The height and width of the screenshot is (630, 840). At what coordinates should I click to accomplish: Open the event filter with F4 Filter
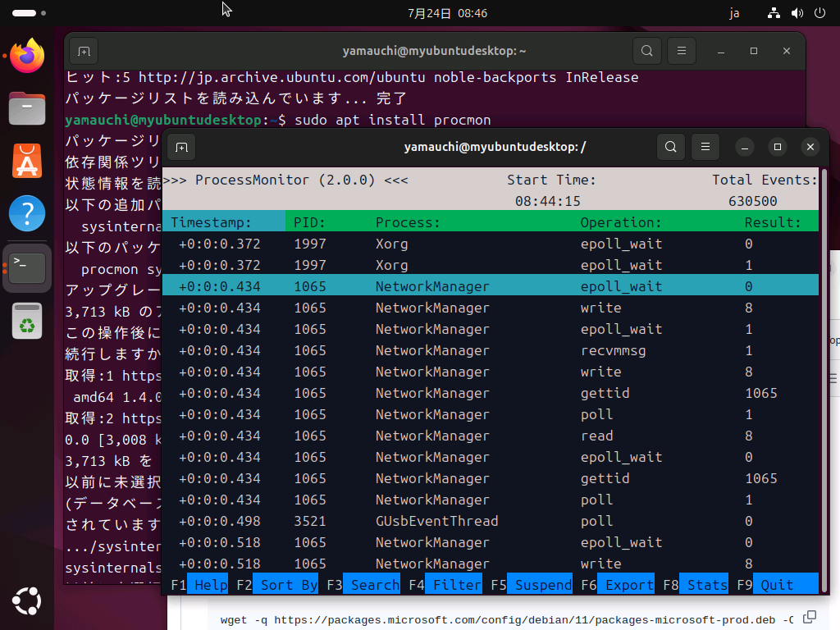455,584
